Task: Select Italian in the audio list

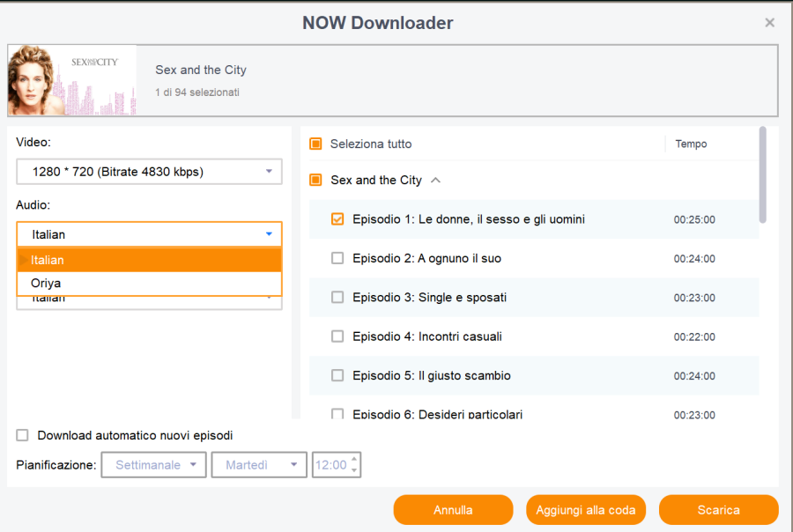Action: 149,260
